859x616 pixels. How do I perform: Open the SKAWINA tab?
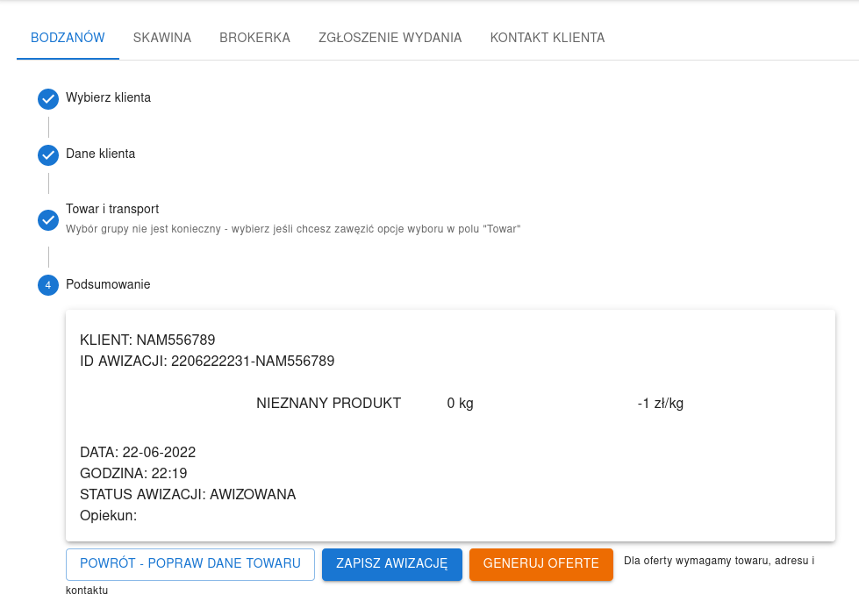click(162, 38)
